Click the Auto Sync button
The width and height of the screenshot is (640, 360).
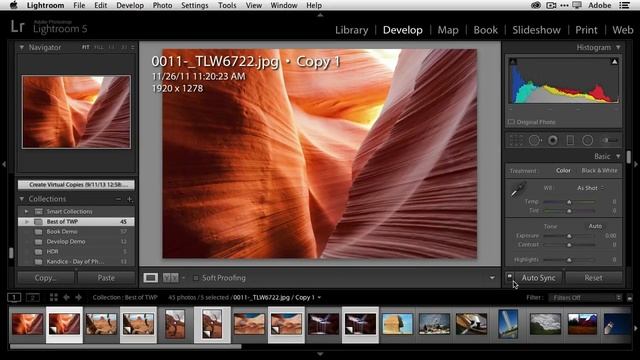(x=538, y=278)
